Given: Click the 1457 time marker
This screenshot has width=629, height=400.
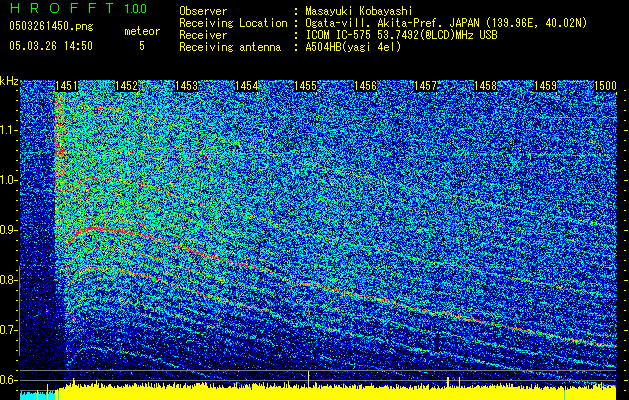Looking at the screenshot, I should 425,86.
